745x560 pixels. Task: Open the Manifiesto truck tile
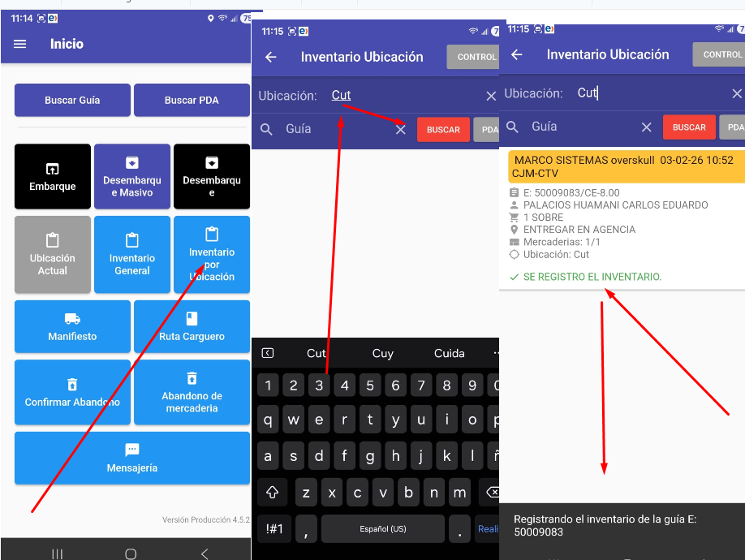point(72,326)
